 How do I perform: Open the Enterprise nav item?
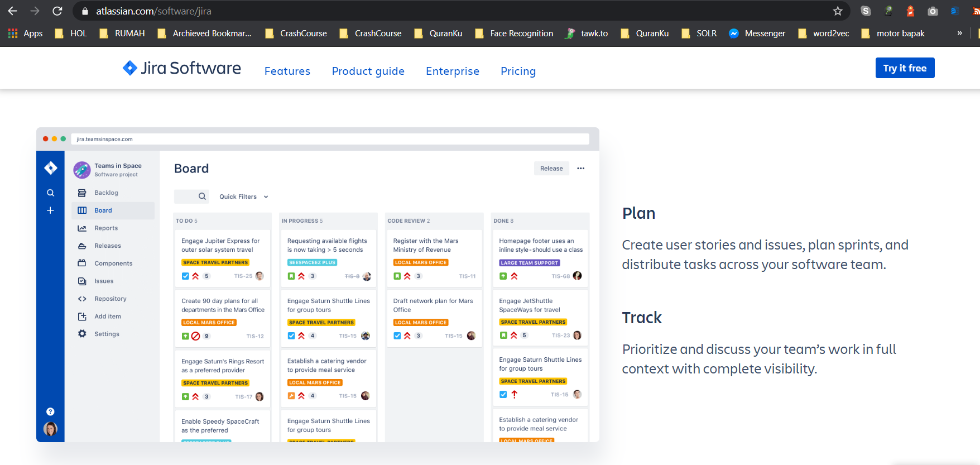click(453, 71)
